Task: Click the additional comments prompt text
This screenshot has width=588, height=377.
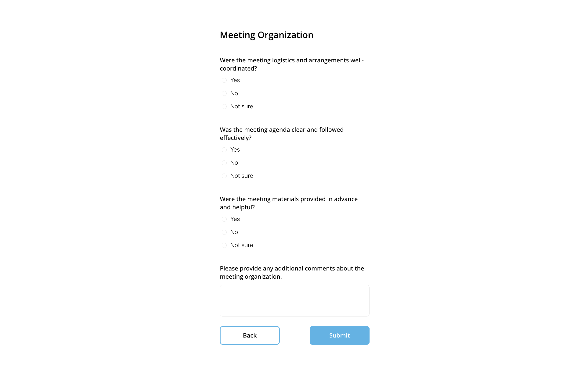Action: 292,272
